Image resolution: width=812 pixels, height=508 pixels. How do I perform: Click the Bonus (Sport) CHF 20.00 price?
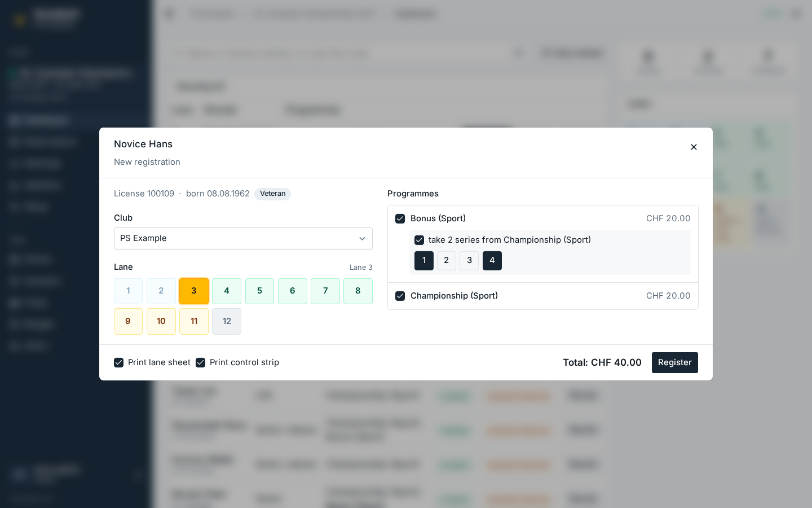pos(668,218)
